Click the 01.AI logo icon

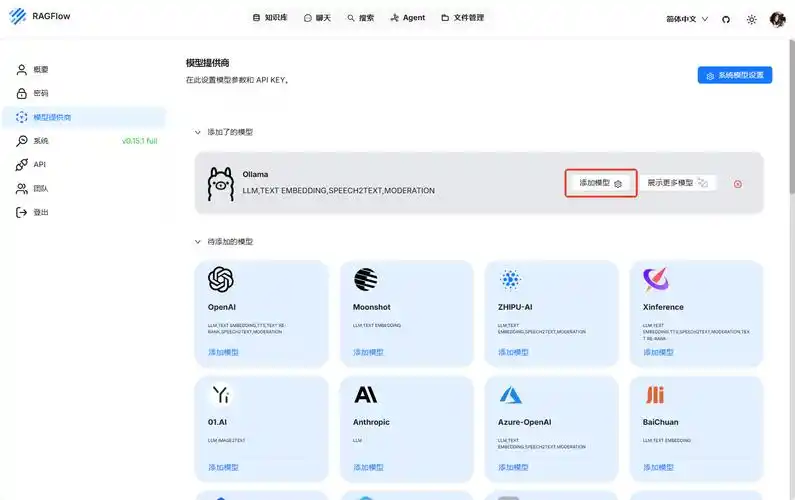coord(221,395)
